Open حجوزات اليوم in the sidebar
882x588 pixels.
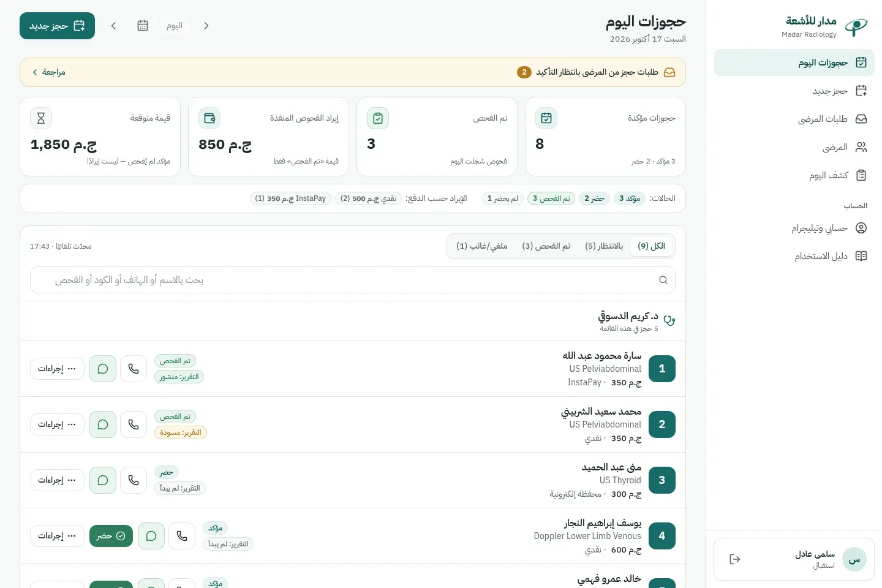tap(794, 62)
